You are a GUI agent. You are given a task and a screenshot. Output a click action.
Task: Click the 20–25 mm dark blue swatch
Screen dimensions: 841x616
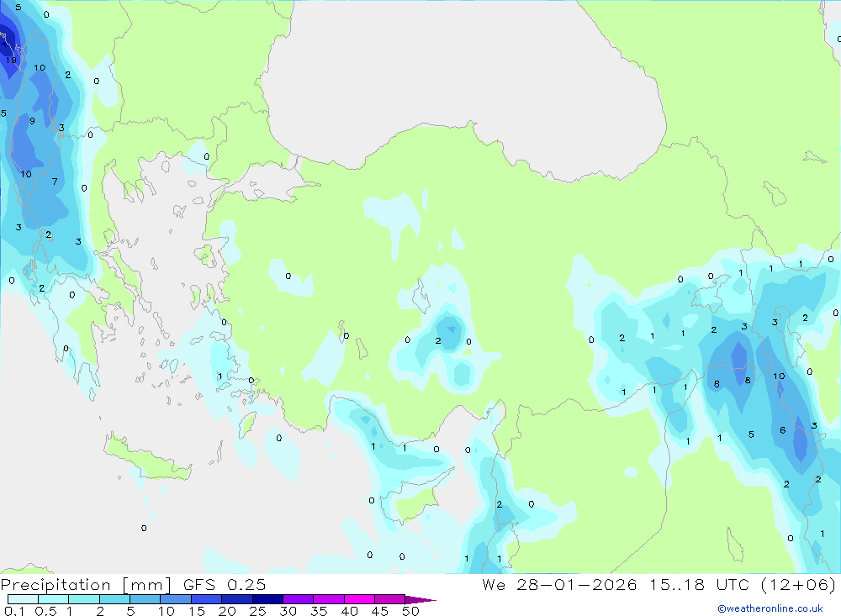click(x=236, y=599)
